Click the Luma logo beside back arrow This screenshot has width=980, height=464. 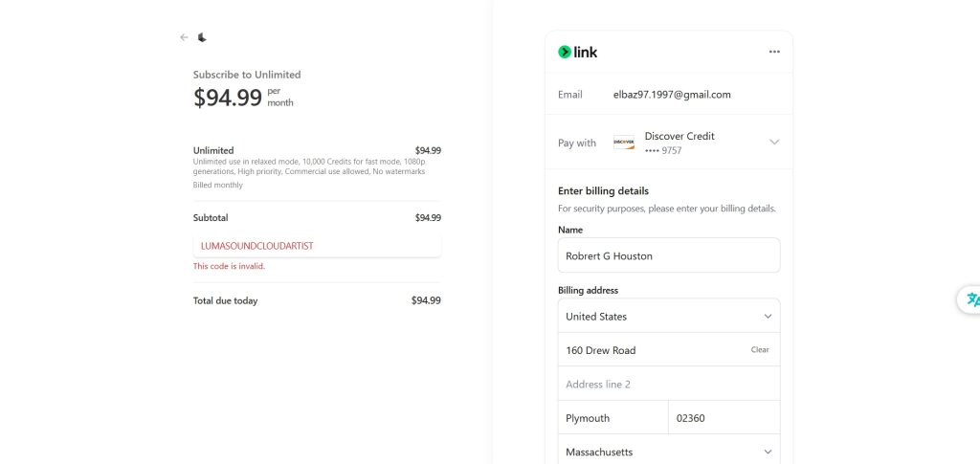(x=202, y=37)
